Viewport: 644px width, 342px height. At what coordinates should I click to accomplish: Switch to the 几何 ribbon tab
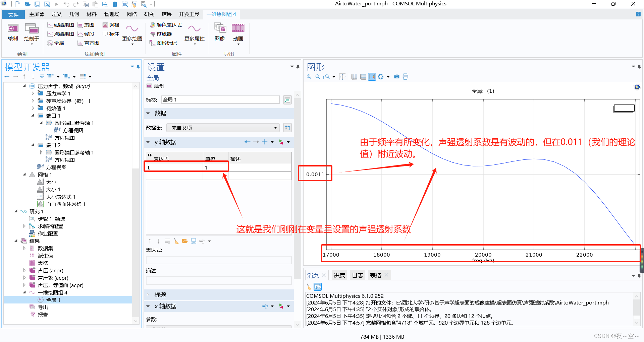click(74, 14)
